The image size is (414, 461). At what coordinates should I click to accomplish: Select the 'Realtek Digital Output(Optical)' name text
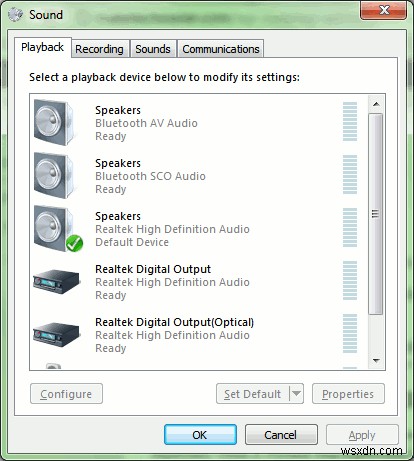point(175,322)
